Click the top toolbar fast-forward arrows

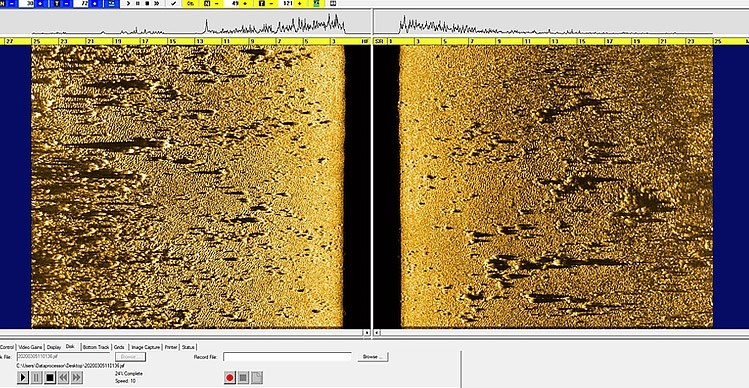tap(157, 3)
